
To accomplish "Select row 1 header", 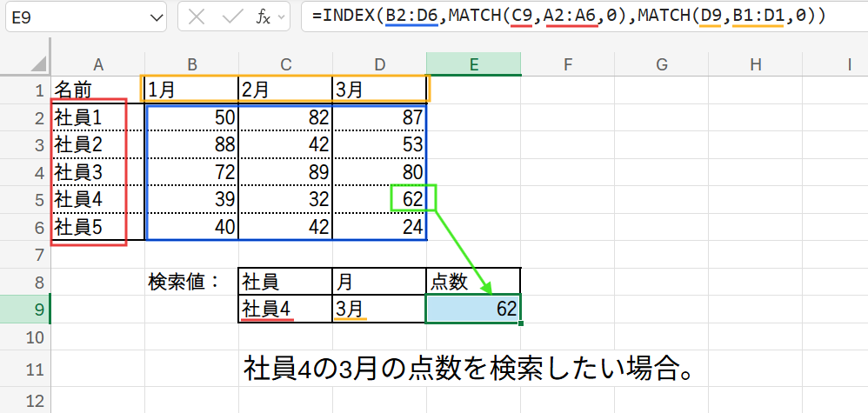I will 25,90.
